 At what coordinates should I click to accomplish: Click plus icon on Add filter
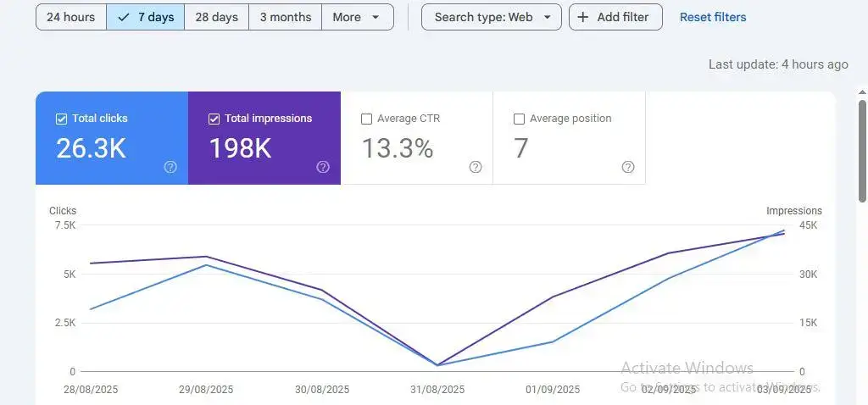[x=583, y=17]
